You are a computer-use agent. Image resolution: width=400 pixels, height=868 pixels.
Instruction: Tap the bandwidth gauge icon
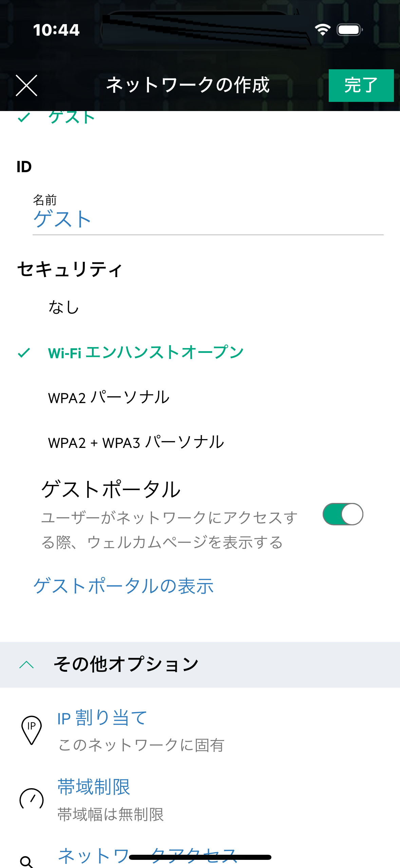coord(32,800)
